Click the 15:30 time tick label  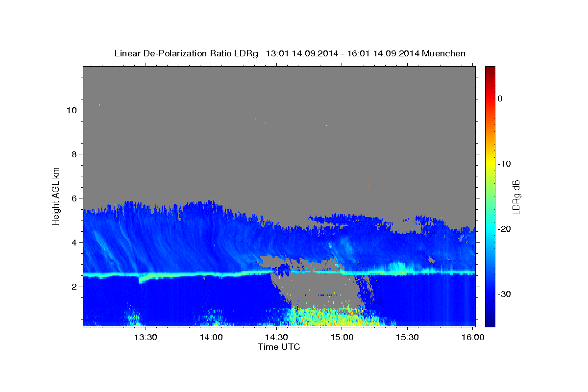coord(407,338)
